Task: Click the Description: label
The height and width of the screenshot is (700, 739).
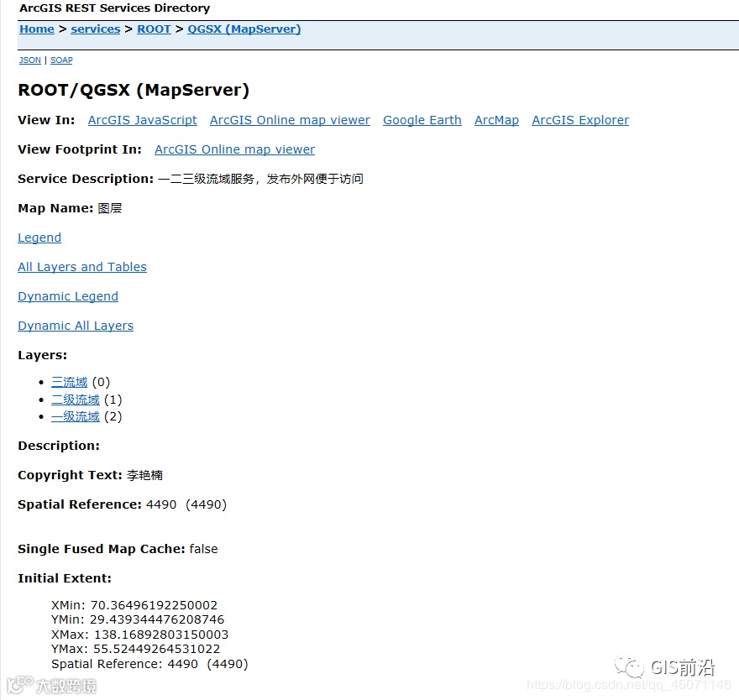Action: (x=59, y=446)
